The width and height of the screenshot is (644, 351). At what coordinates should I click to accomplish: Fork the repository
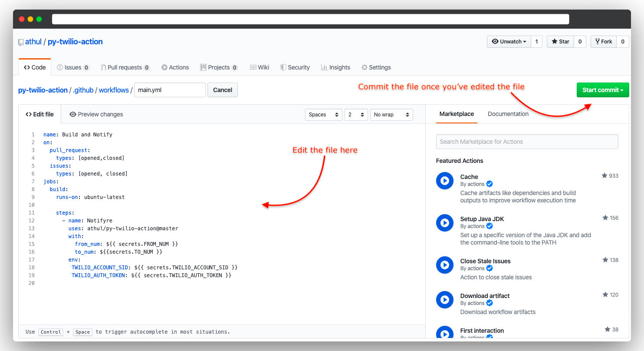coord(603,42)
